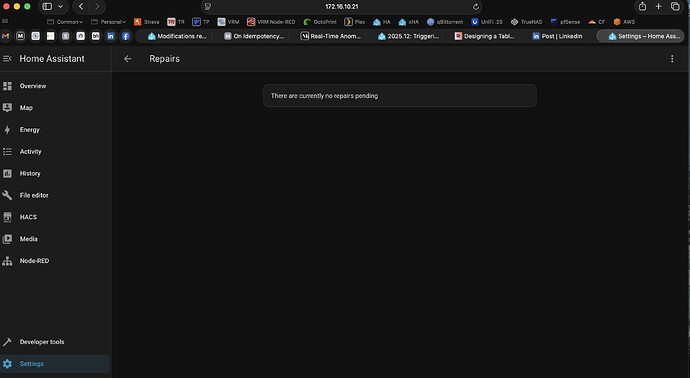Open the xHA bookmark
Screen dimensions: 690x378
point(409,22)
